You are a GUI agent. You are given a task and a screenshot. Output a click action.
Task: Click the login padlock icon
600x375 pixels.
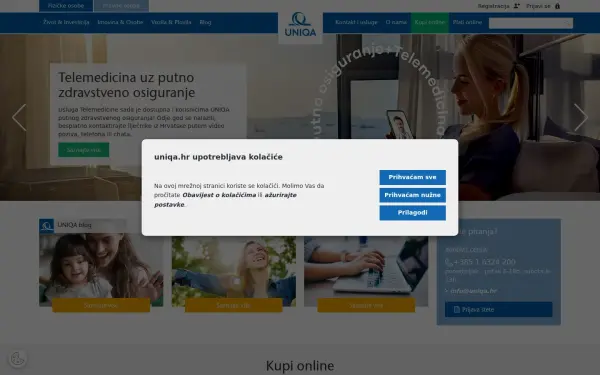pyautogui.click(x=558, y=6)
